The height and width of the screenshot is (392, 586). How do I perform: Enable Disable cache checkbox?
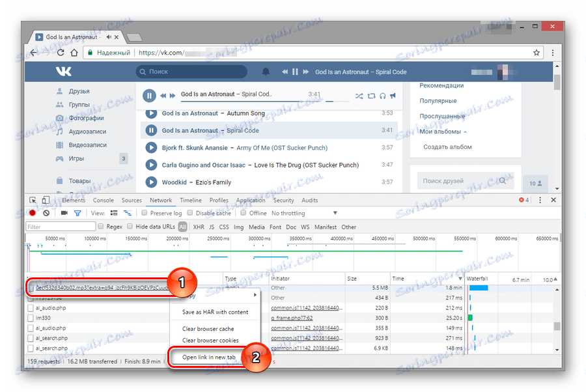coord(190,213)
